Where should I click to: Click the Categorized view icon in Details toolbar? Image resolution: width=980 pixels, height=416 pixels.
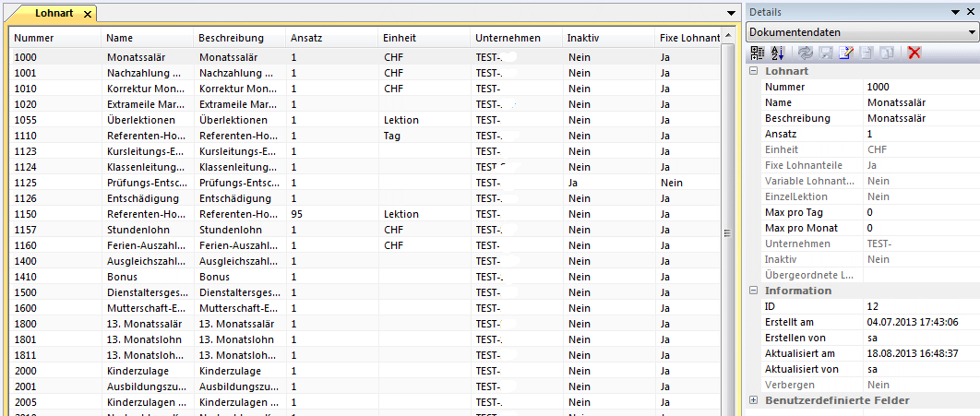point(756,53)
